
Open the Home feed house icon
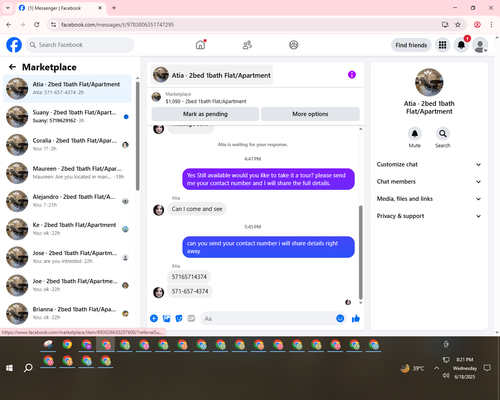200,45
